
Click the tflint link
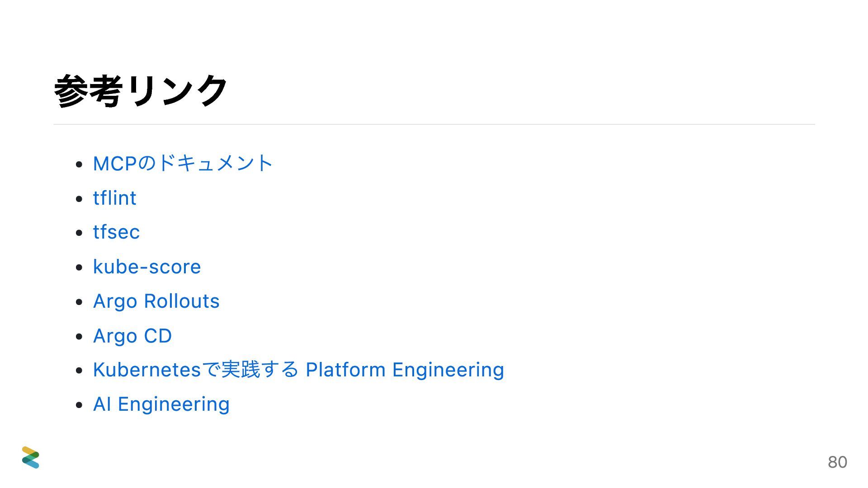point(114,198)
